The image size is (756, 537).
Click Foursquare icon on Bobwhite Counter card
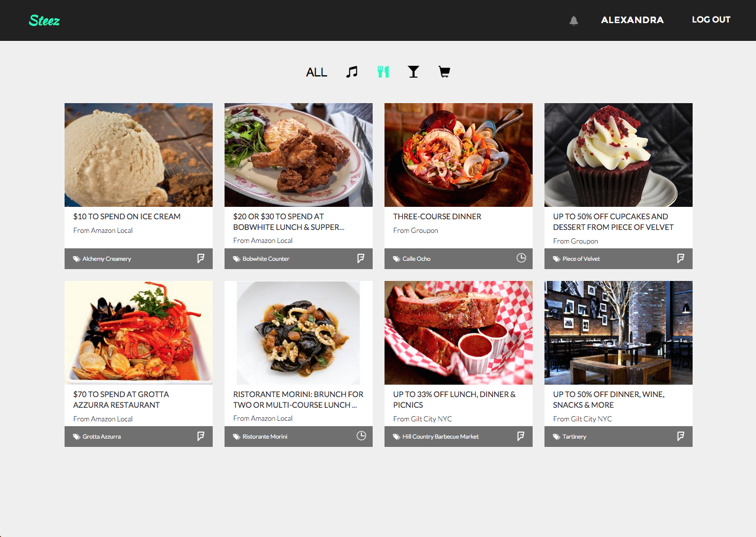[x=361, y=258]
